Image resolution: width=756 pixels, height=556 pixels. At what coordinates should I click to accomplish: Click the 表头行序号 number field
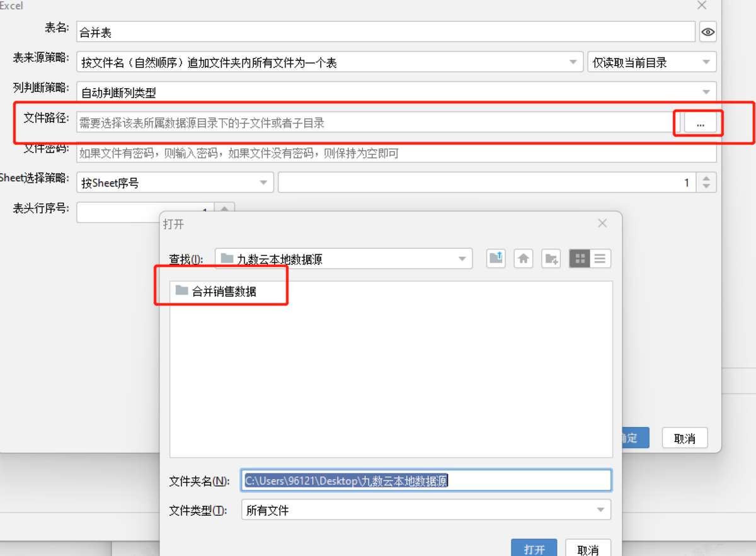pyautogui.click(x=146, y=212)
